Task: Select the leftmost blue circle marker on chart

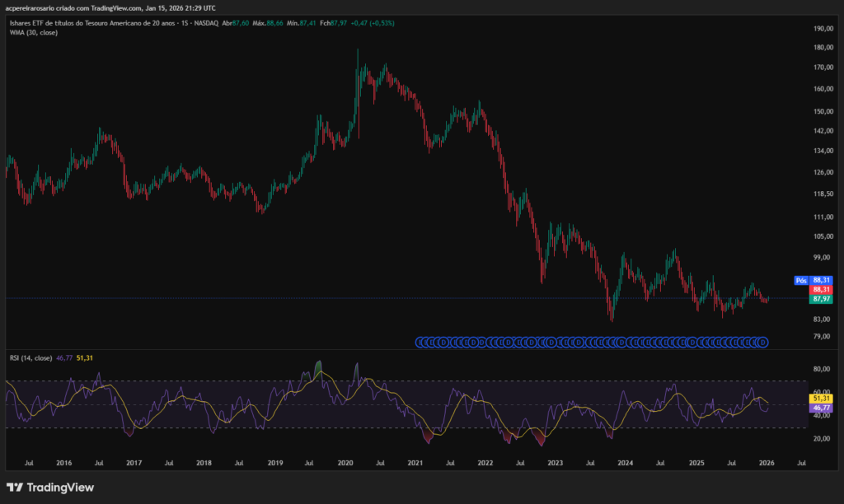Action: pyautogui.click(x=419, y=340)
